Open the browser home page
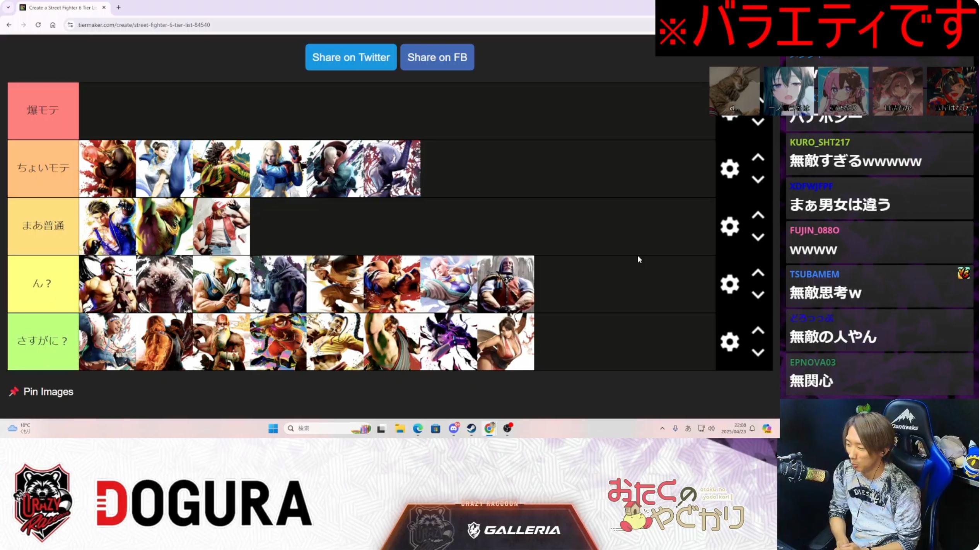980x550 pixels. coord(53,25)
